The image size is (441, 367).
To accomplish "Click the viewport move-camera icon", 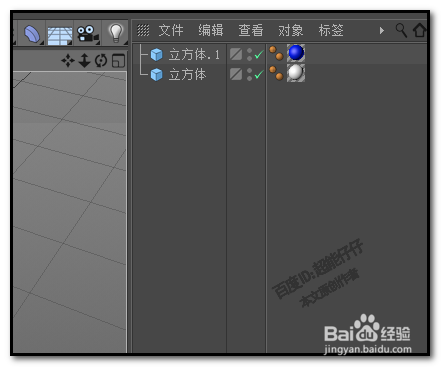I will pyautogui.click(x=68, y=61).
